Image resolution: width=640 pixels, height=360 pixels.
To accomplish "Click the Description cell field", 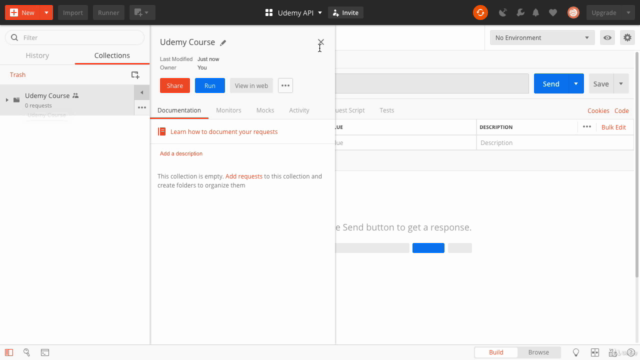I will (555, 143).
